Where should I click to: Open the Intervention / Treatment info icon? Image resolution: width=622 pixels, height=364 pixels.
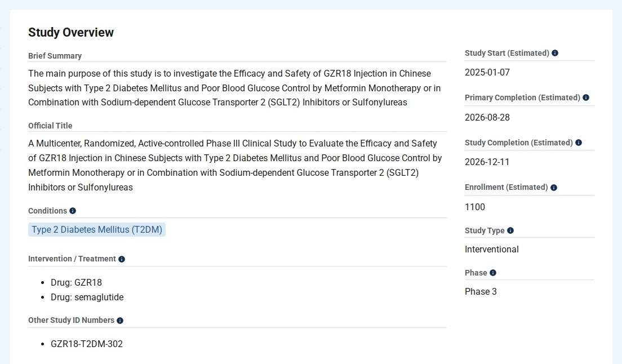pos(122,259)
